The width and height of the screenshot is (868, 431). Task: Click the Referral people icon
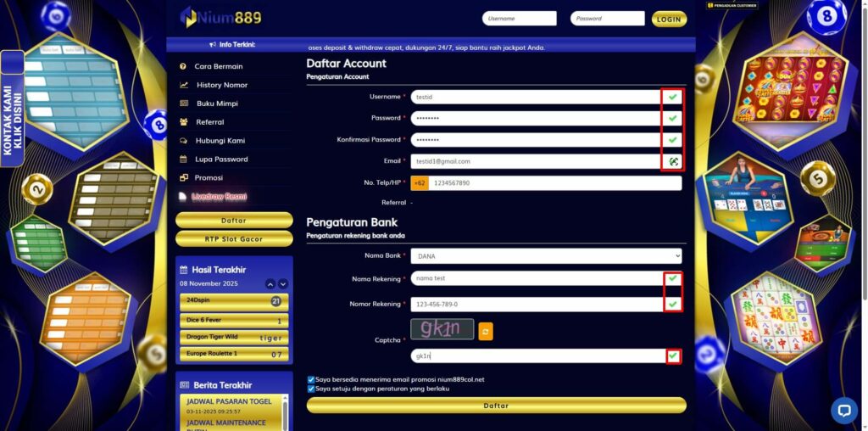click(184, 122)
